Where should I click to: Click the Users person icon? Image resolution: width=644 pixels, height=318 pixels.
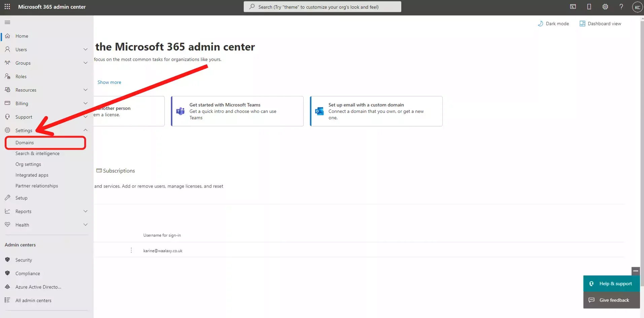pyautogui.click(x=7, y=50)
